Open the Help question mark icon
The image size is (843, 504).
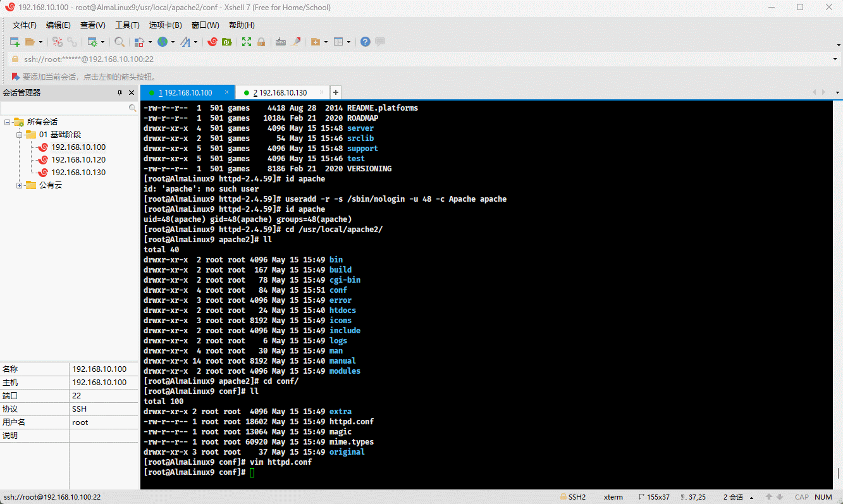coord(365,42)
